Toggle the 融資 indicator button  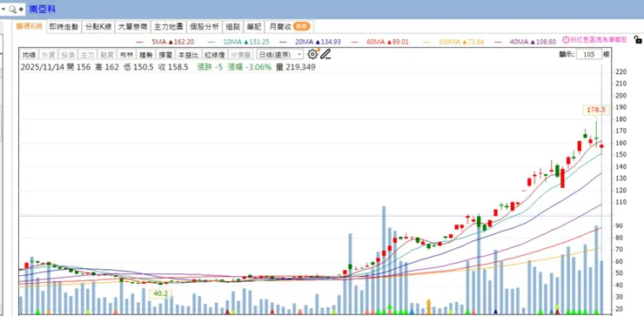click(106, 54)
